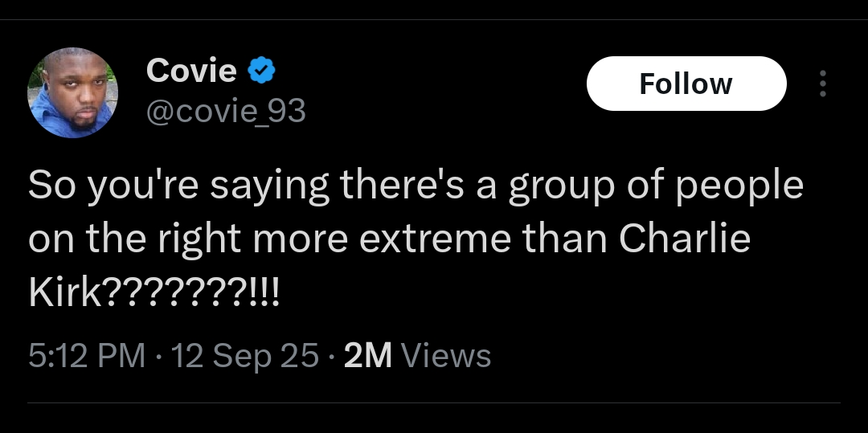Open the three-dot more options menu
Viewport: 868px width, 433px height.
click(823, 84)
